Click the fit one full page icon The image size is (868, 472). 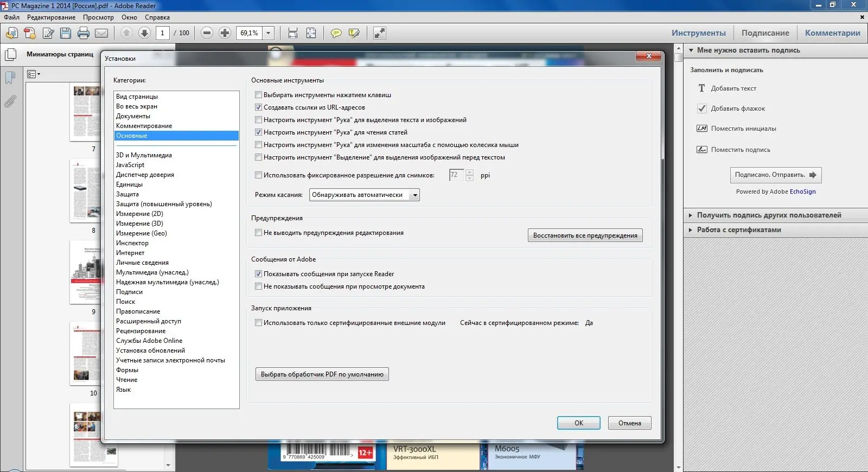(311, 33)
